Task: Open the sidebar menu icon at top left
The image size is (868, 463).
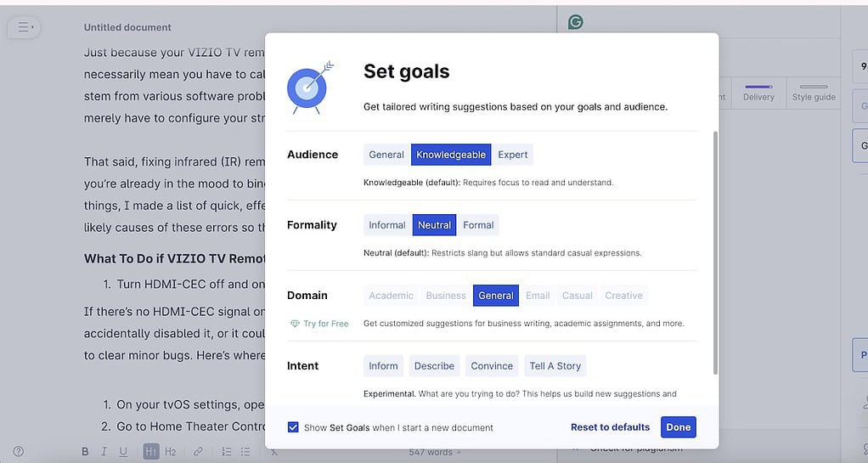Action: tap(24, 27)
